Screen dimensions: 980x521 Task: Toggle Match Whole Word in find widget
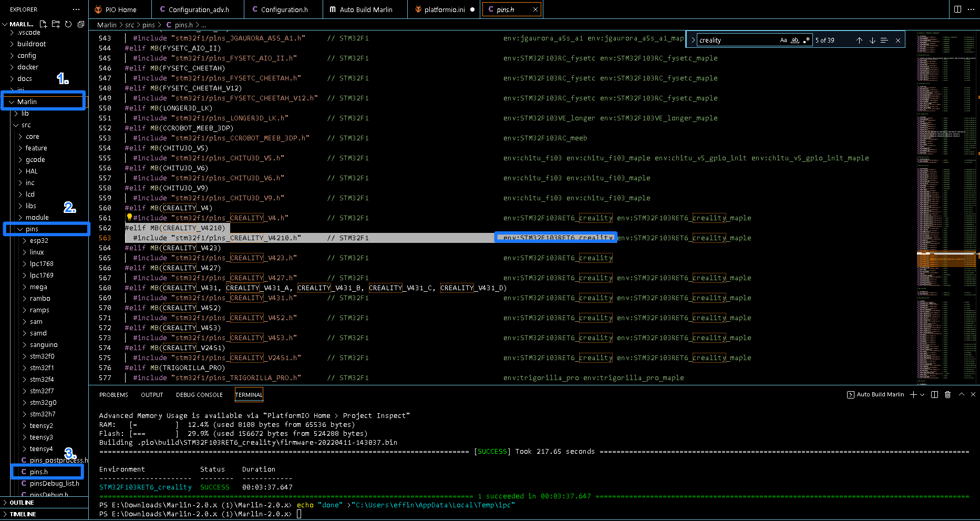[795, 40]
